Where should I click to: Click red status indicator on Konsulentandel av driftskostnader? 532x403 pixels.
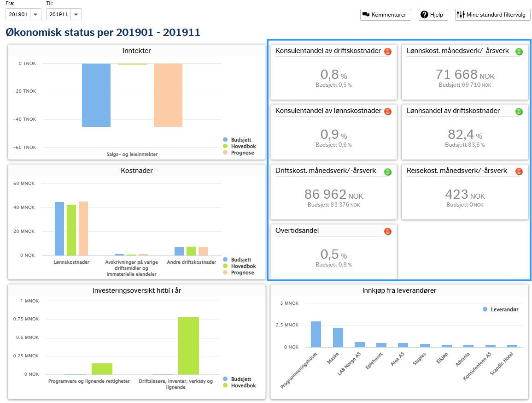click(387, 51)
